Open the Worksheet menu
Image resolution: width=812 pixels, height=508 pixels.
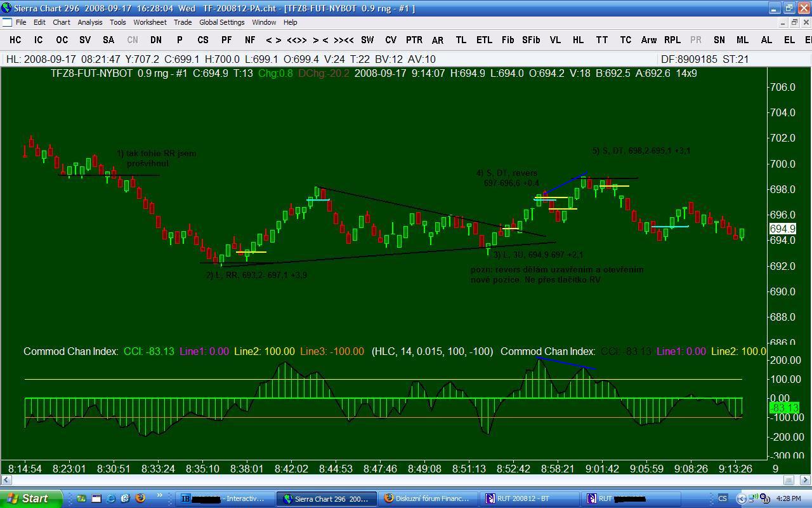[x=150, y=22]
